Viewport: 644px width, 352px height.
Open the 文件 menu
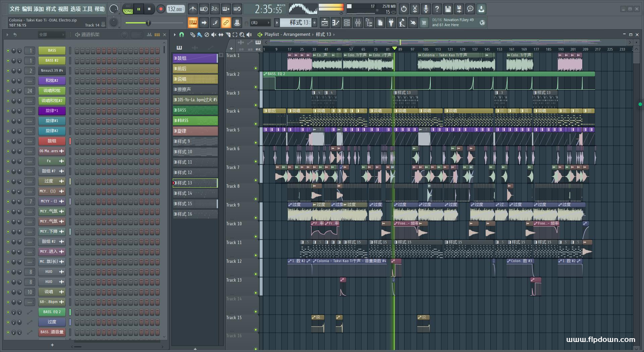[x=15, y=9]
